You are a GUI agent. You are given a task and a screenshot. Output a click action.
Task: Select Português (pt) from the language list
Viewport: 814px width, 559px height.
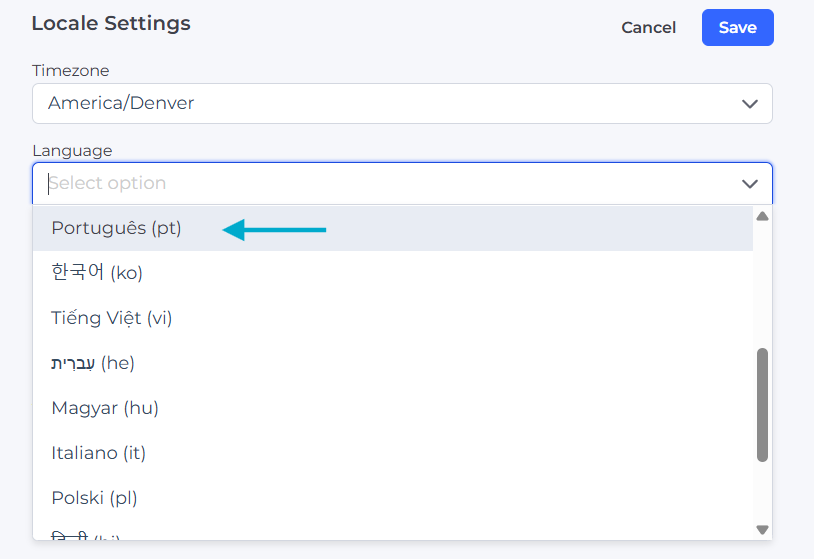(116, 228)
